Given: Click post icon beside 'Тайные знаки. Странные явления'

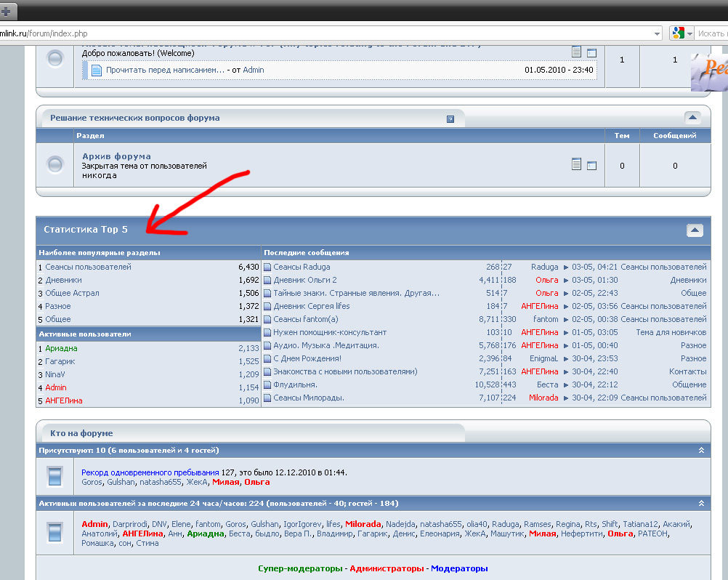Looking at the screenshot, I should [267, 293].
